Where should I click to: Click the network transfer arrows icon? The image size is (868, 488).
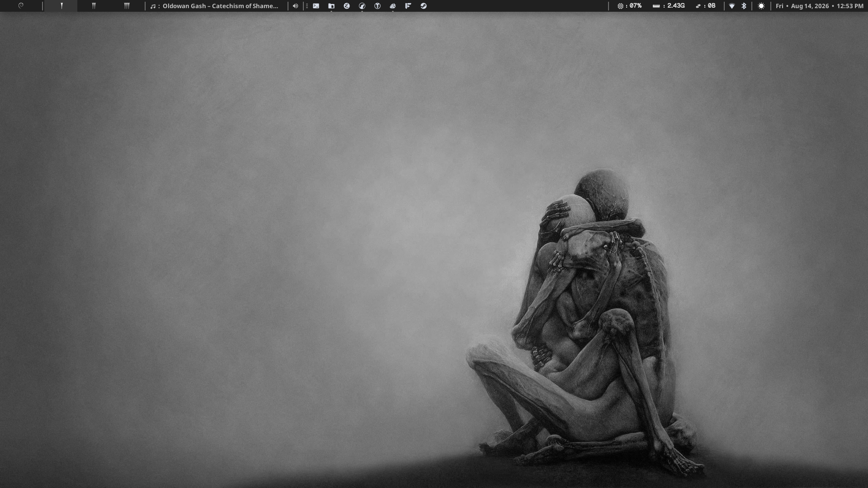coord(698,6)
